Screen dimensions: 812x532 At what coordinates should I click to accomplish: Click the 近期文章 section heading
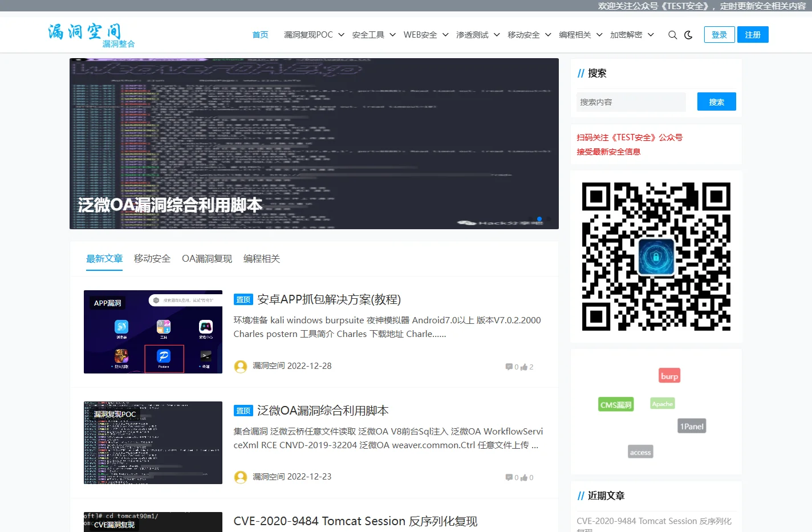click(606, 496)
